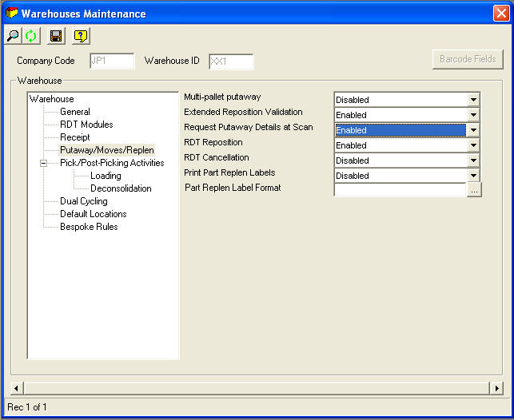Select Deconsolidation in the tree

pyautogui.click(x=121, y=188)
